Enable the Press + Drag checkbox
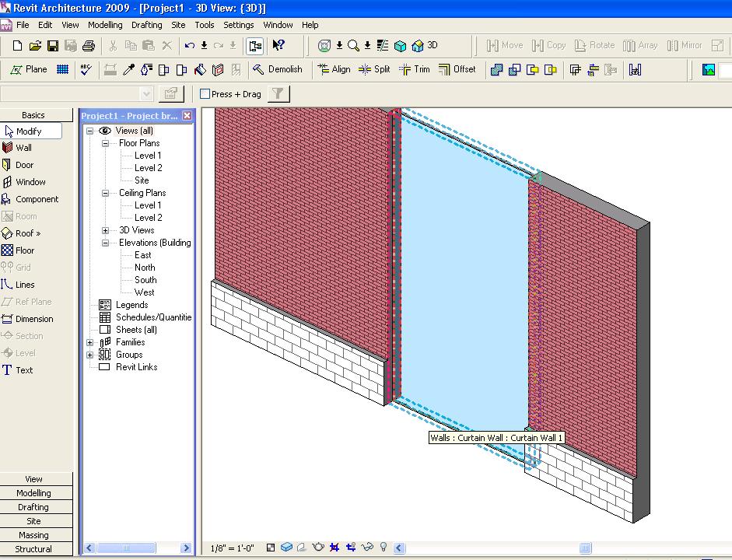732x560 pixels. point(205,94)
